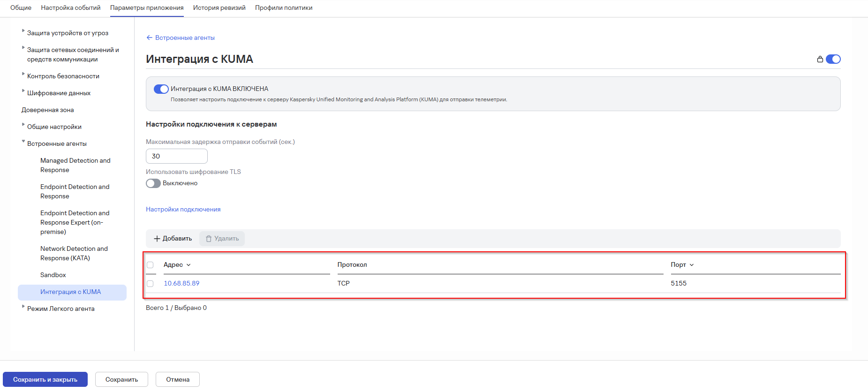Tick the select-all checkbox in table header
This screenshot has width=868, height=392.
pyautogui.click(x=150, y=265)
